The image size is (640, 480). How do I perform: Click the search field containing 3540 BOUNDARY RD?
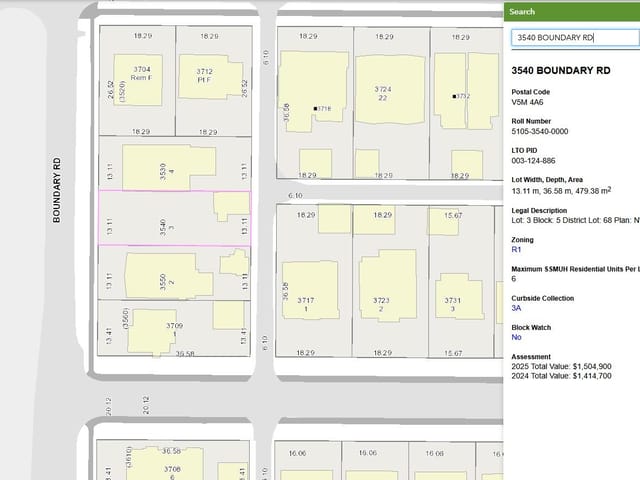575,38
